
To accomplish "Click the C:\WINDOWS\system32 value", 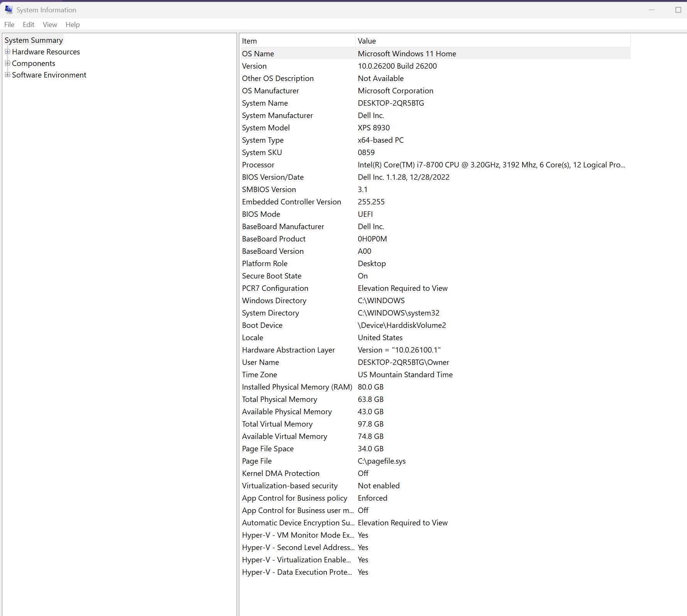I will (x=398, y=313).
